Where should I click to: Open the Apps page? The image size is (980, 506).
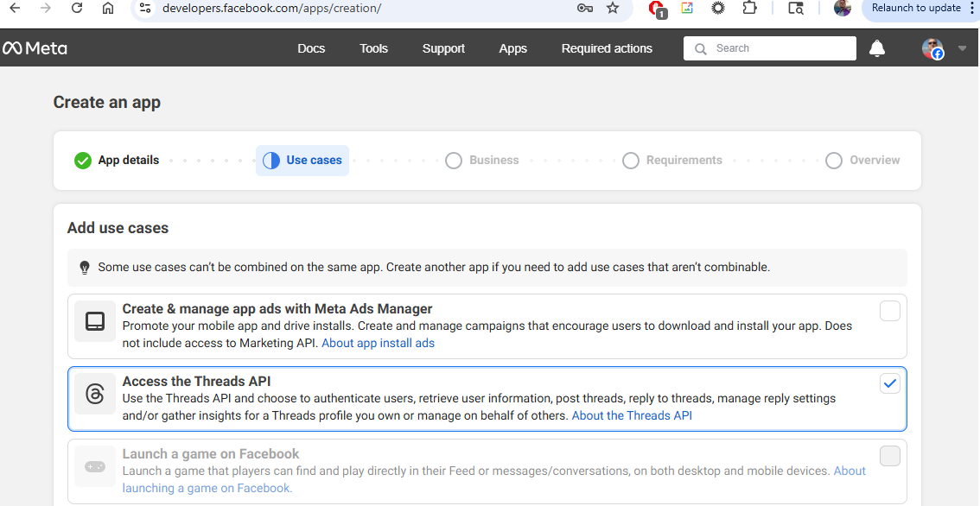coord(513,48)
